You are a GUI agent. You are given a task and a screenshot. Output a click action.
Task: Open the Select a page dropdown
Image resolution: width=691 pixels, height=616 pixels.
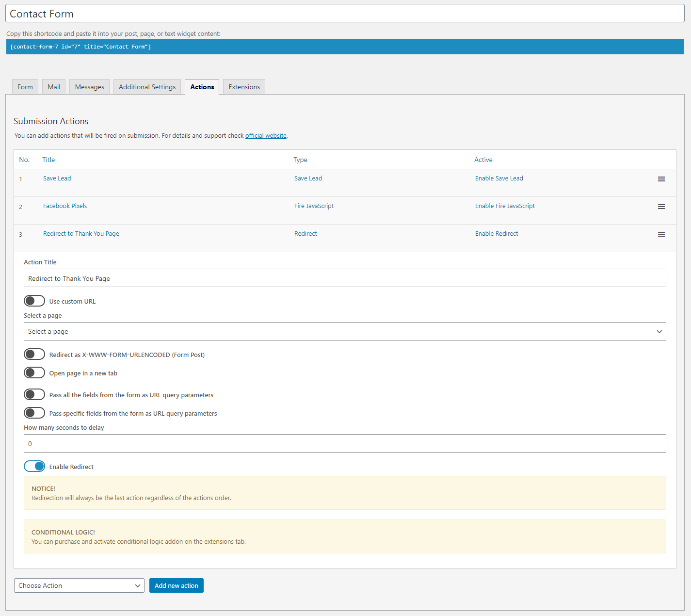[345, 331]
